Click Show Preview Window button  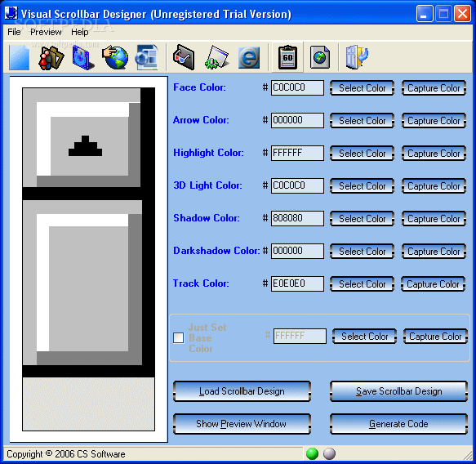(x=242, y=424)
